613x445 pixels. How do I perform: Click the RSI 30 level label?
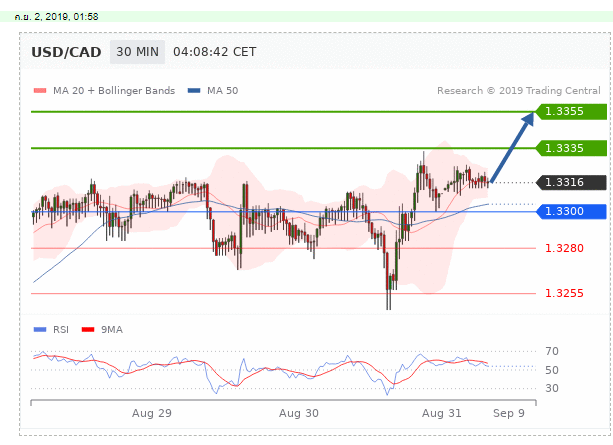tap(552, 388)
